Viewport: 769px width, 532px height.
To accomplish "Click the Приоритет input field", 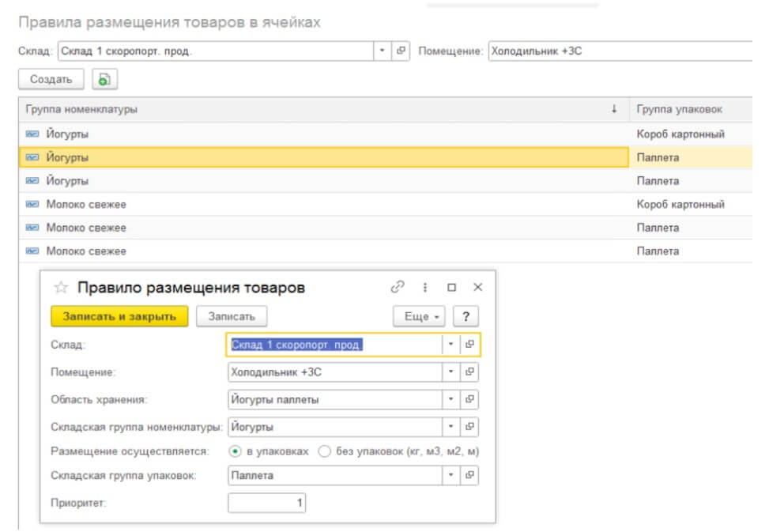I will coord(266,503).
